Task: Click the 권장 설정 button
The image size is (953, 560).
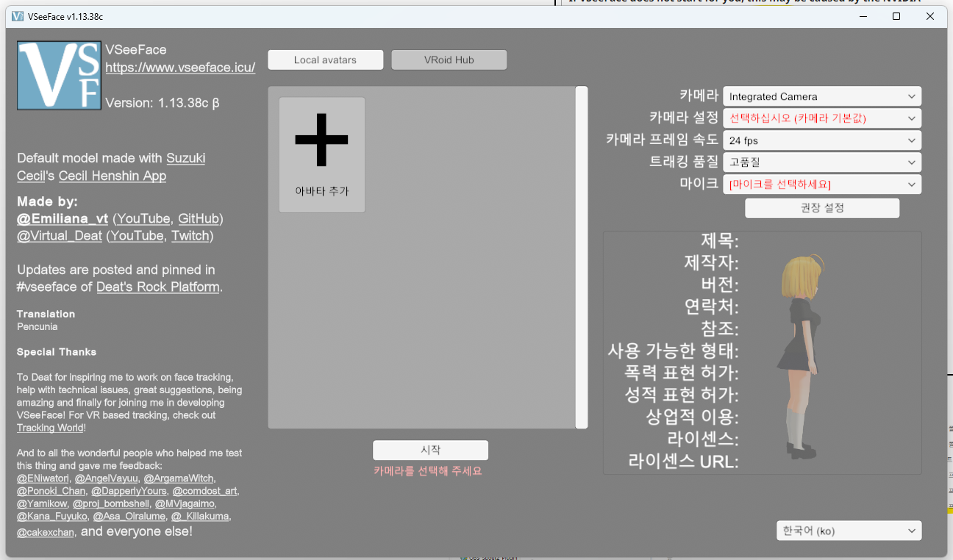Action: point(822,208)
